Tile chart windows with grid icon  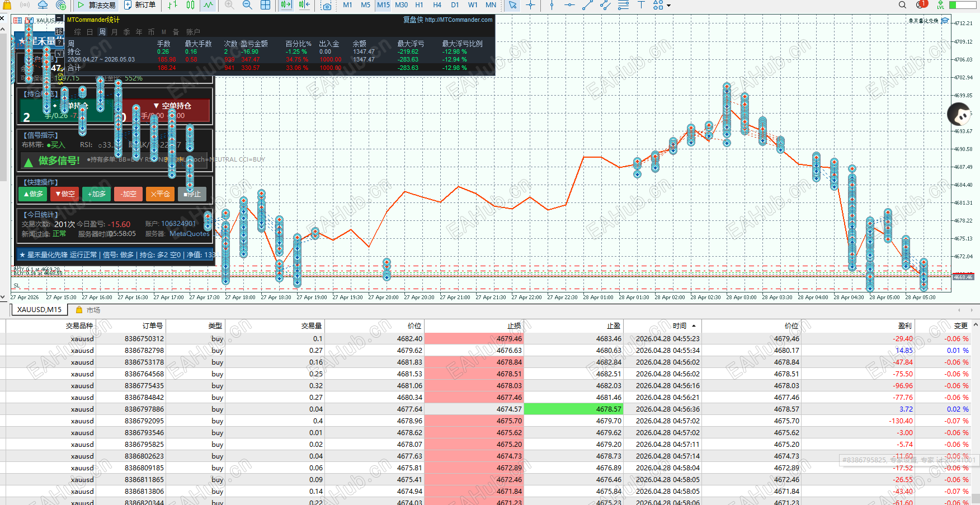(x=265, y=5)
